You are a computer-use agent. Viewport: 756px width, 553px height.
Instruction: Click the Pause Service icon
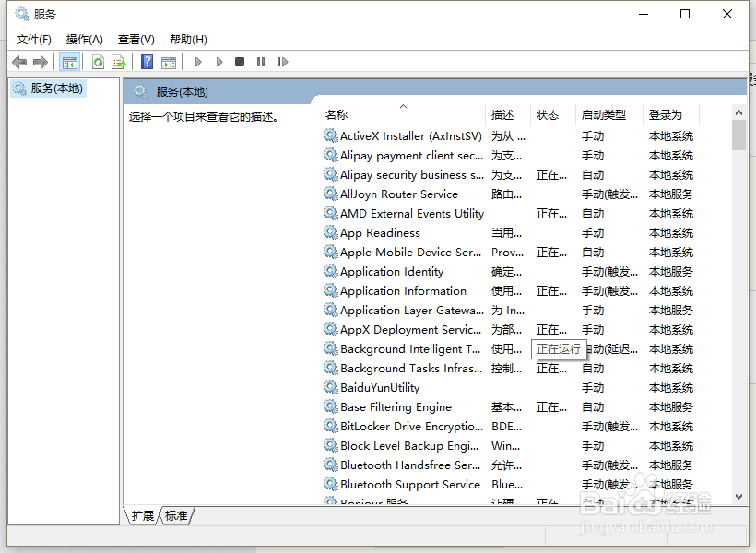(261, 61)
